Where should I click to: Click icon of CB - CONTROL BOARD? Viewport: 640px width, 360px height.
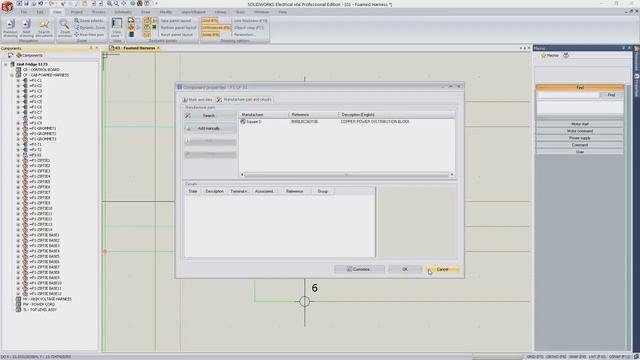[x=18, y=70]
